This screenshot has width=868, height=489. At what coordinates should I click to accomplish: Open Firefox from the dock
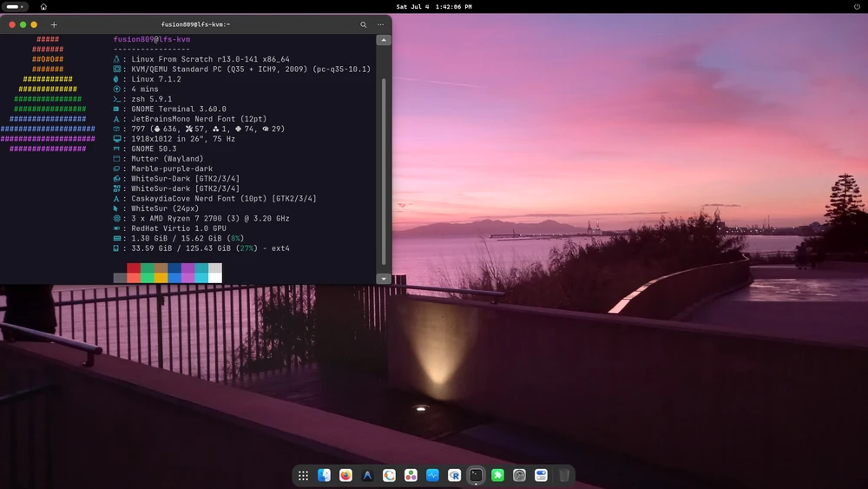click(346, 475)
